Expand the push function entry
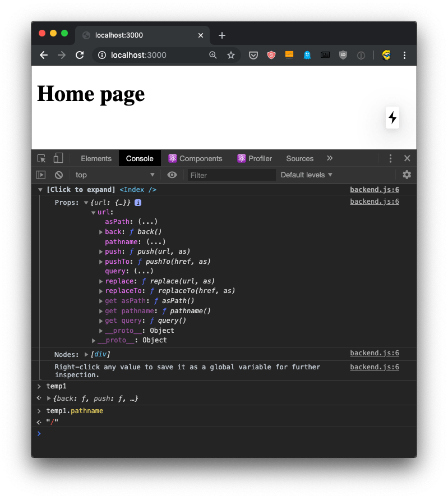Viewport: 448px width, 499px height. click(x=101, y=251)
